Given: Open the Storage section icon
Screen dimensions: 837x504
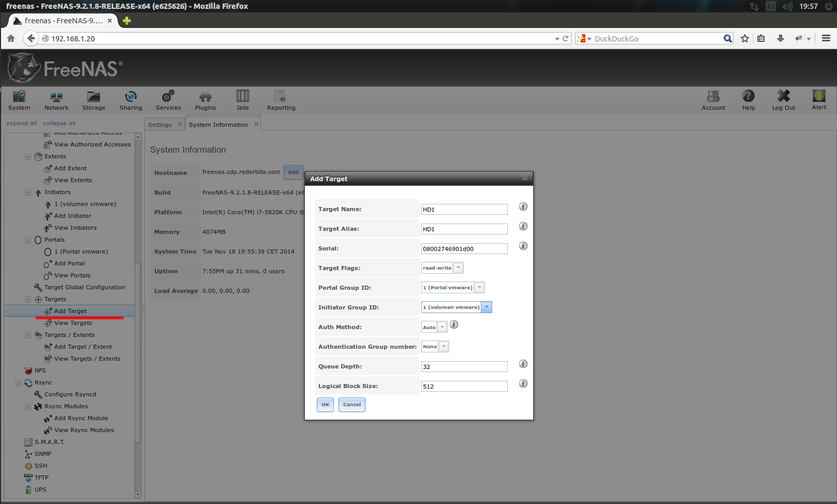Looking at the screenshot, I should (94, 97).
